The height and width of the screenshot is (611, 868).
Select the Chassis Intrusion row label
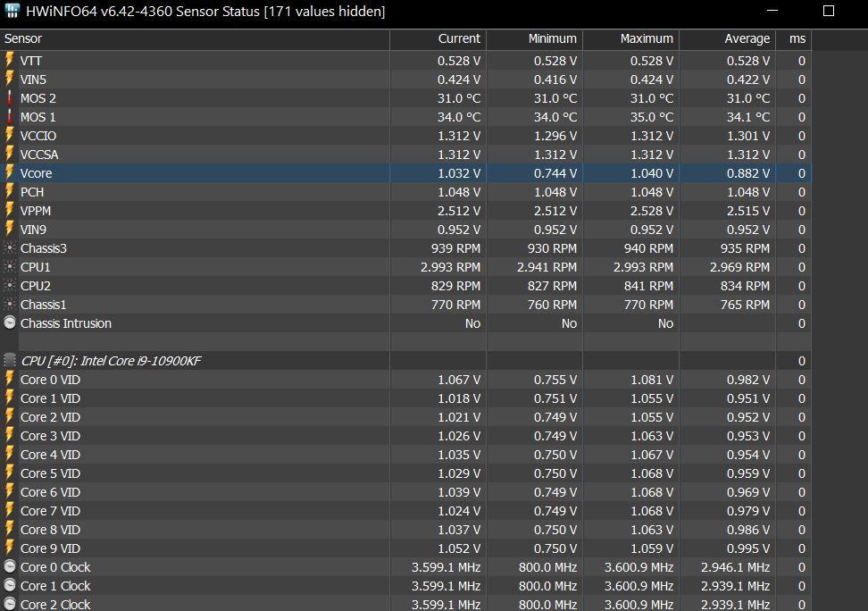[66, 323]
